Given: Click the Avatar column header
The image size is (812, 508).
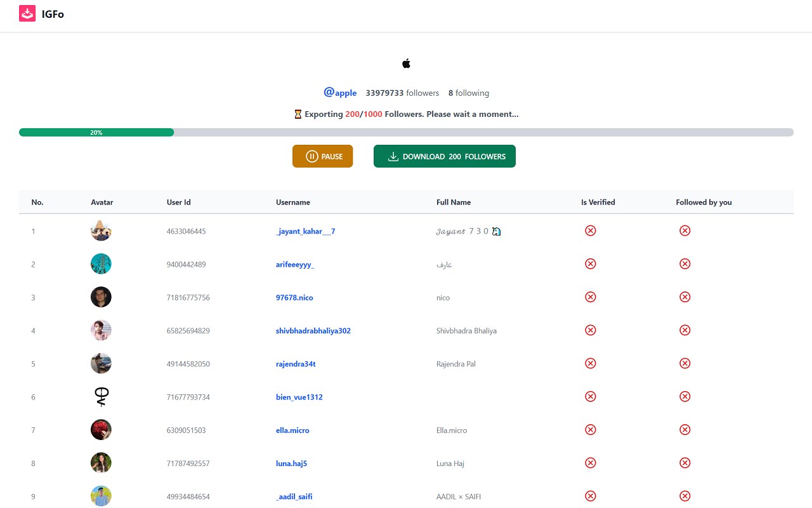Looking at the screenshot, I should point(102,202).
